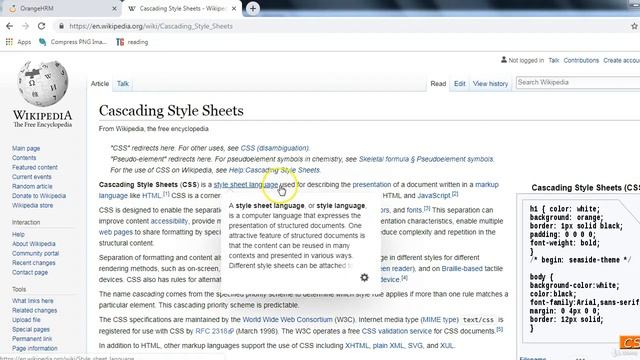Open new tab with plus button
Viewport: 640px width, 360px height.
coord(253,8)
